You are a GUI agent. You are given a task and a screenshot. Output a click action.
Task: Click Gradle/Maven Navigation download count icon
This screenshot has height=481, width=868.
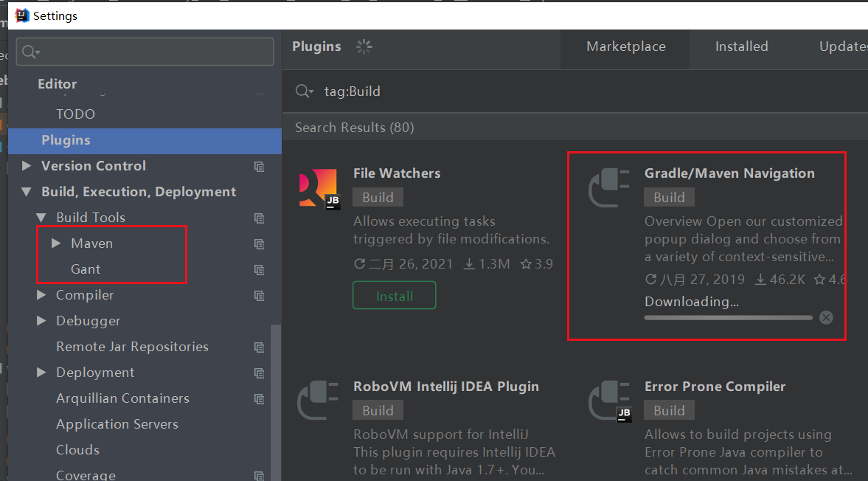760,280
